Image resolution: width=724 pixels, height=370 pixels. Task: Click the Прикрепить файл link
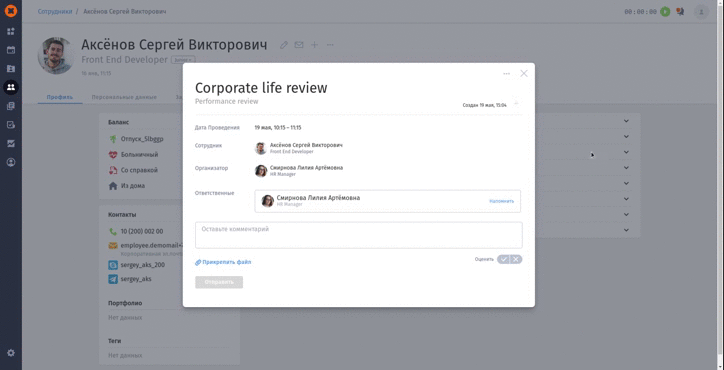pyautogui.click(x=226, y=262)
